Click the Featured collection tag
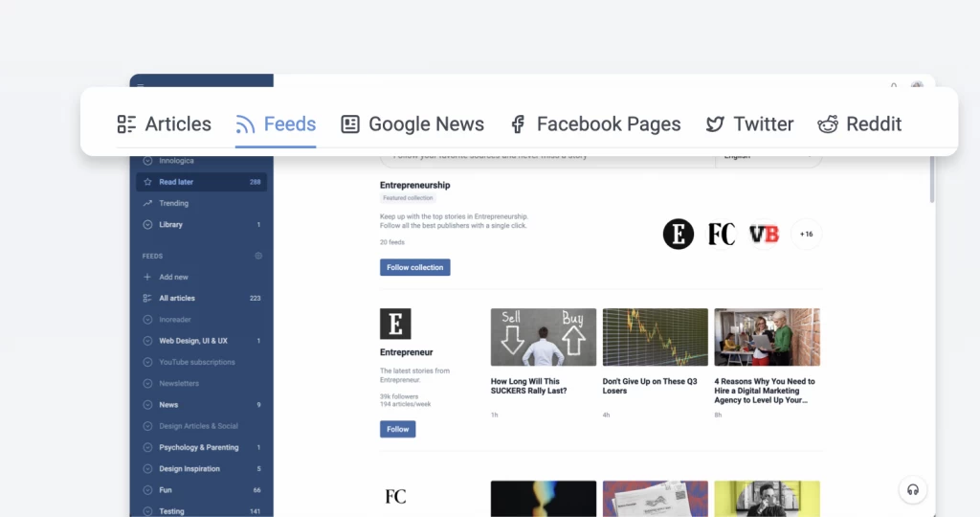980x517 pixels. click(x=408, y=198)
